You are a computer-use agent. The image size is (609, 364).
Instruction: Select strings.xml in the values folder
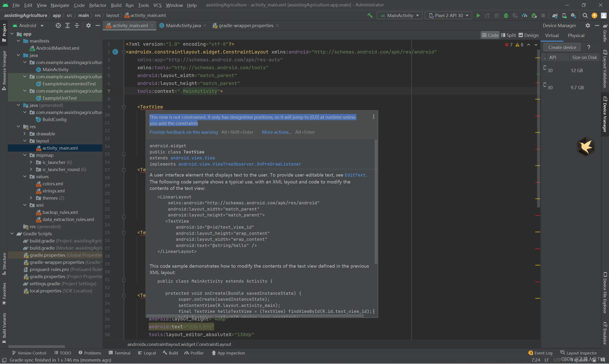tap(54, 191)
